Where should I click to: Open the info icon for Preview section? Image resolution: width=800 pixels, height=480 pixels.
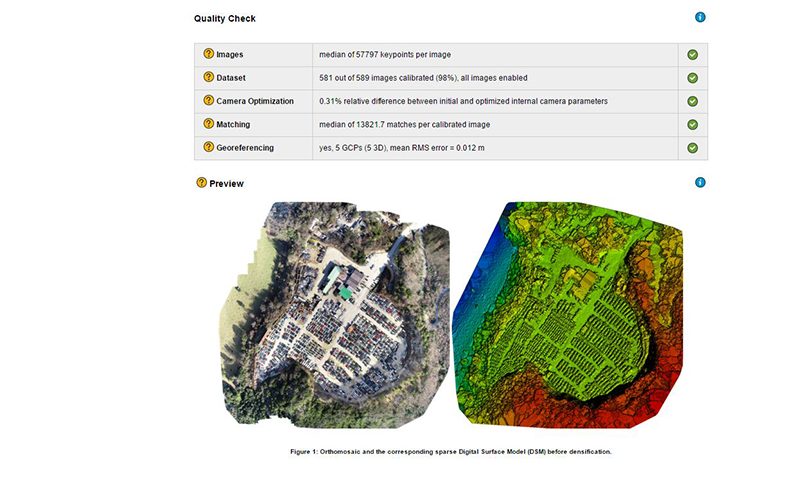pos(700,183)
